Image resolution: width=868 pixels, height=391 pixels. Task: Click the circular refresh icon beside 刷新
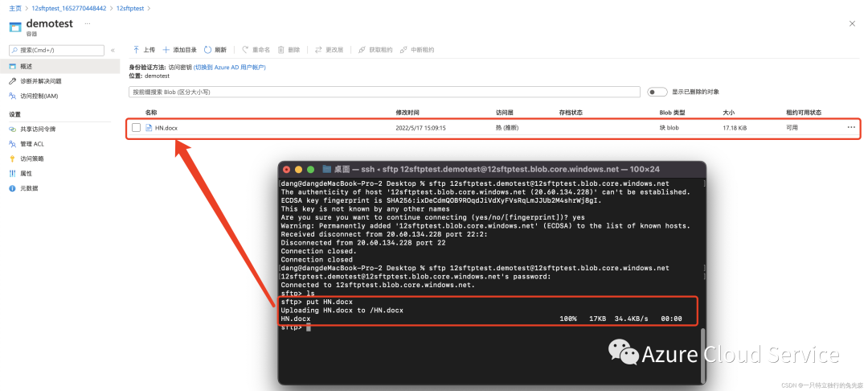coord(207,50)
